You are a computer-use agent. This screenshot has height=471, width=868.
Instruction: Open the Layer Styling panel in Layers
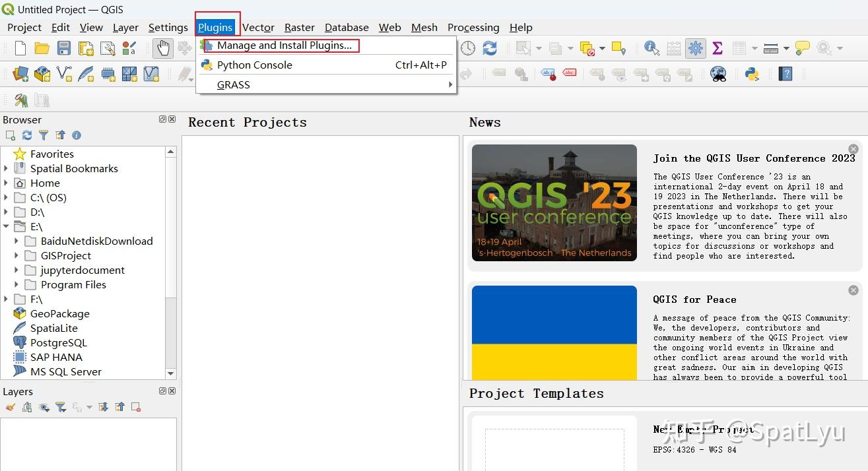coord(9,407)
